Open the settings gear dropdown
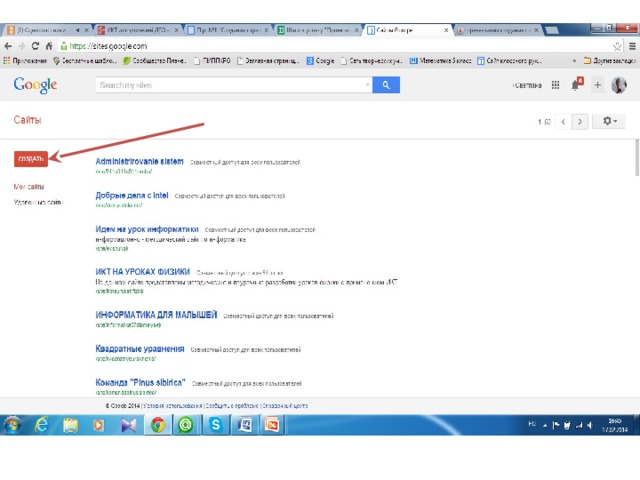640x480 pixels. pyautogui.click(x=609, y=121)
